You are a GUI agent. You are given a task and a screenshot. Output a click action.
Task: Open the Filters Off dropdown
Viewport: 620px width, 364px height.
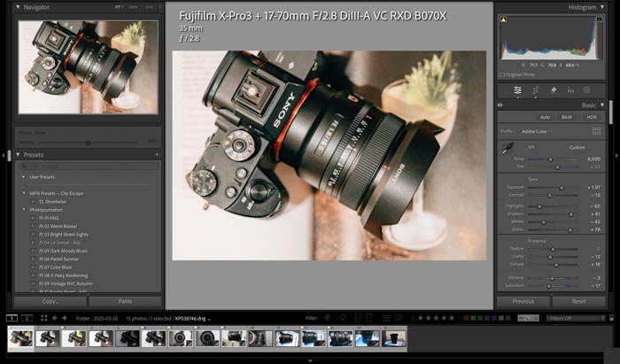click(575, 318)
